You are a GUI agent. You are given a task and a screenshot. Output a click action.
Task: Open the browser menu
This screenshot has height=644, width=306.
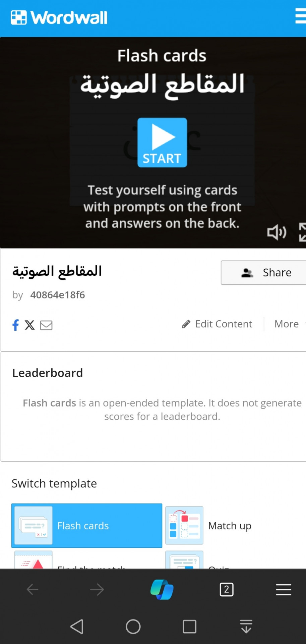point(284,589)
